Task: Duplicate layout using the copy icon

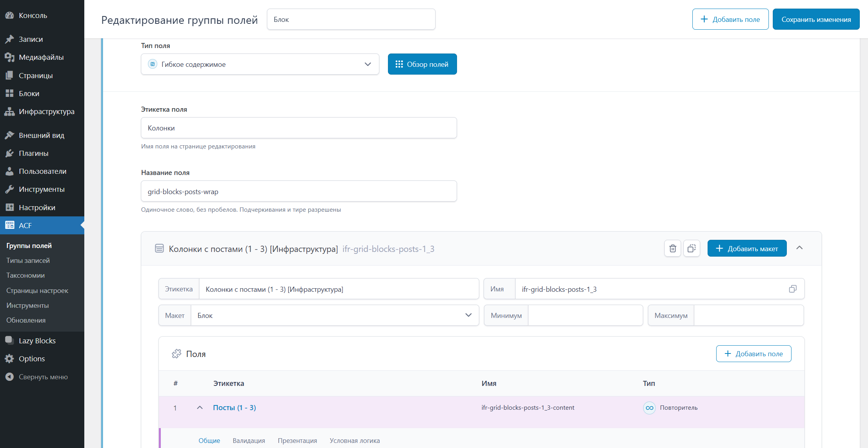Action: (x=692, y=248)
